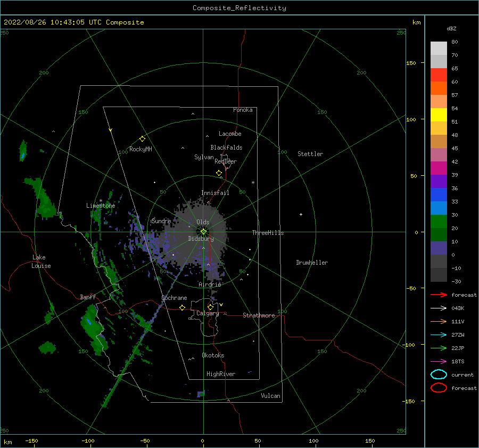Click the red 65 dBZ color swatch

pyautogui.click(x=439, y=75)
